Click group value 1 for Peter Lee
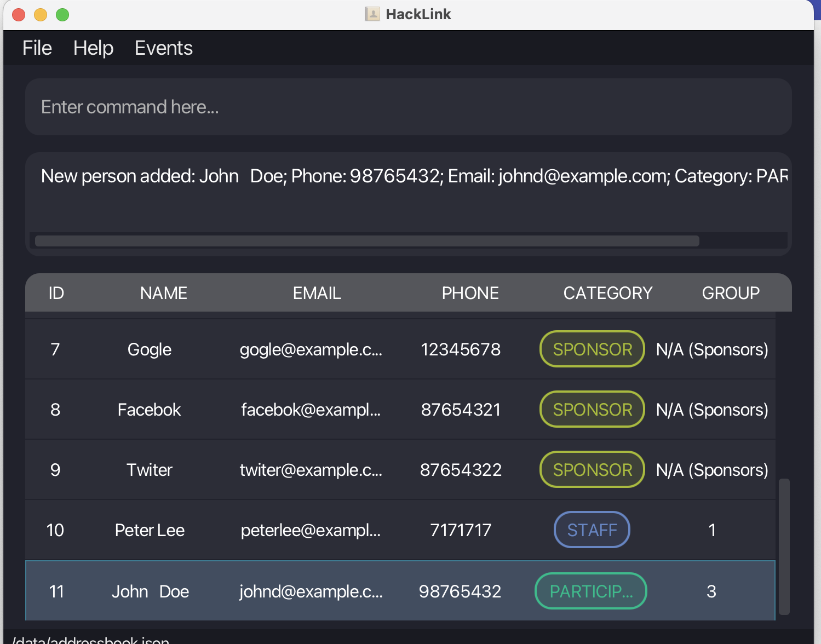The width and height of the screenshot is (821, 644). coord(712,530)
